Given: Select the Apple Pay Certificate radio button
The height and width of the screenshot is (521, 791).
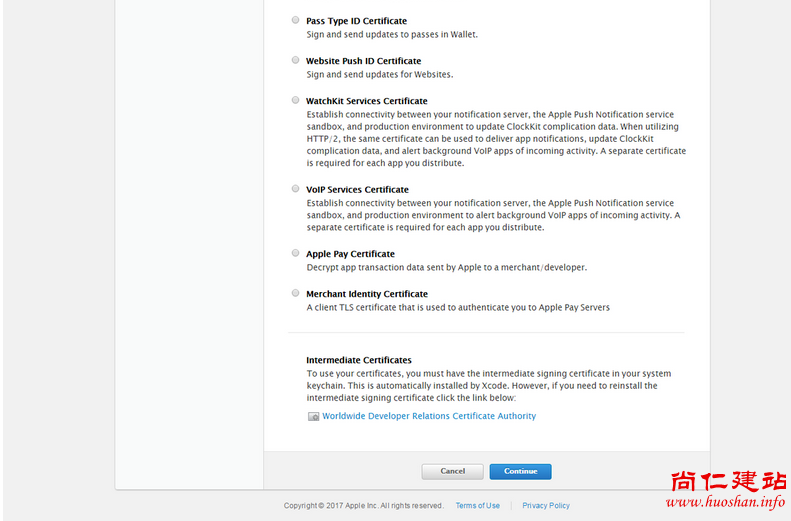Looking at the screenshot, I should point(295,253).
